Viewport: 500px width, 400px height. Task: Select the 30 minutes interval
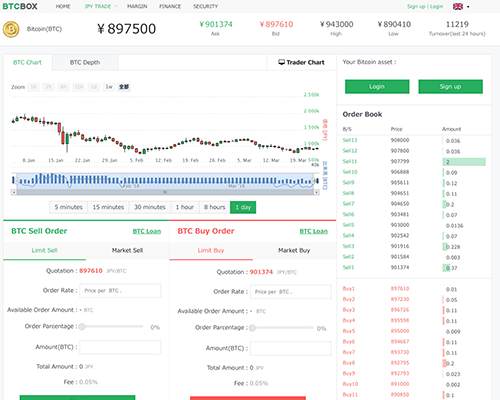(150, 207)
